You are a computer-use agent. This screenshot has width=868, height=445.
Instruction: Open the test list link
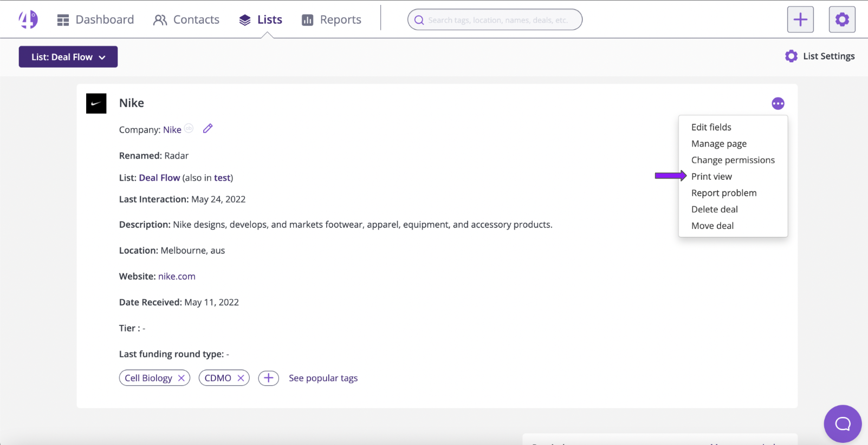(222, 178)
